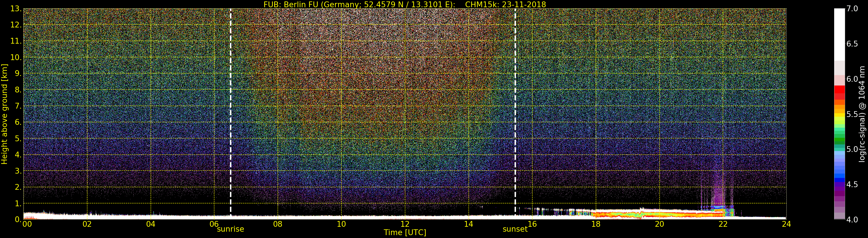Click the "6.0" colorbar tick label
Screen dimensions: 868x238
click(852, 79)
